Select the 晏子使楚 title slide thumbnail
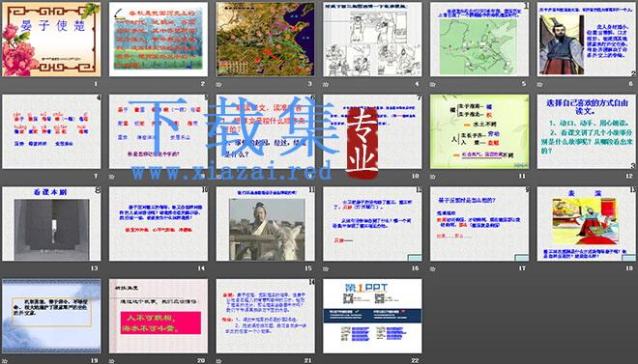 pos(51,40)
